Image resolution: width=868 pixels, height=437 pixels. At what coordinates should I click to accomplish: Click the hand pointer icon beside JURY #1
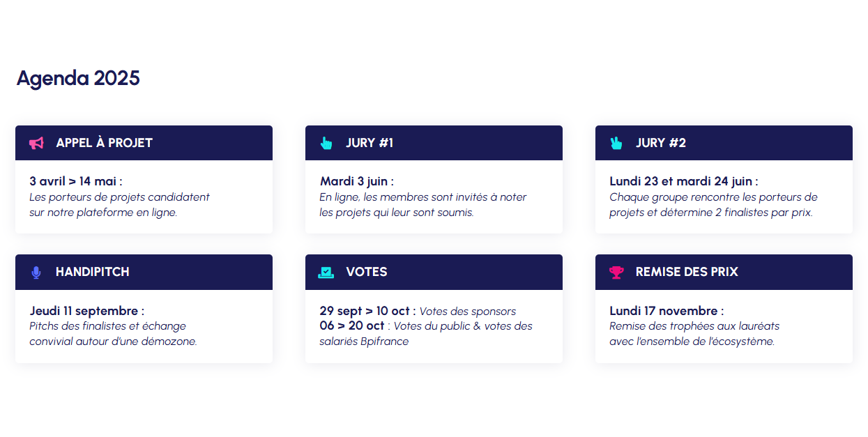click(326, 143)
